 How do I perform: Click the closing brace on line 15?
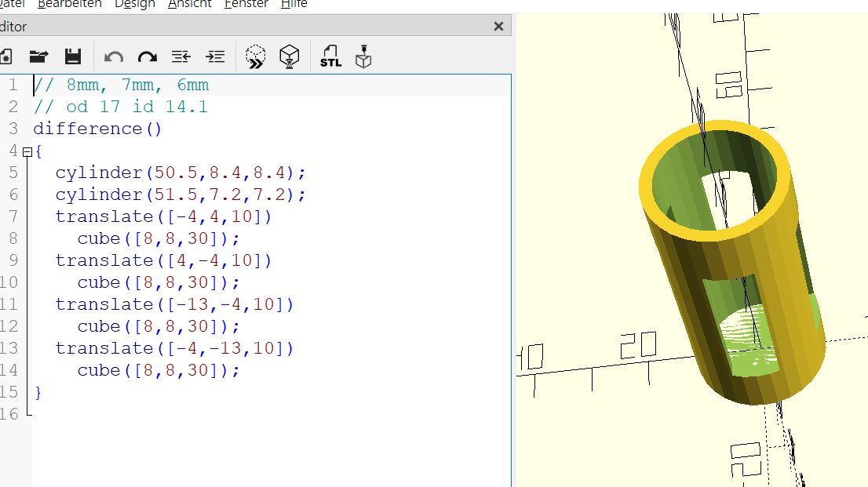click(38, 392)
